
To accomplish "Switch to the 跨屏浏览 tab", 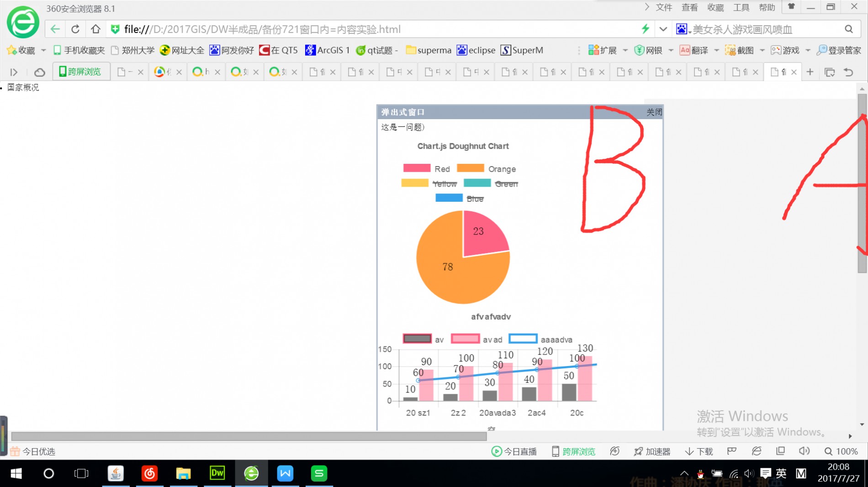I will [81, 72].
